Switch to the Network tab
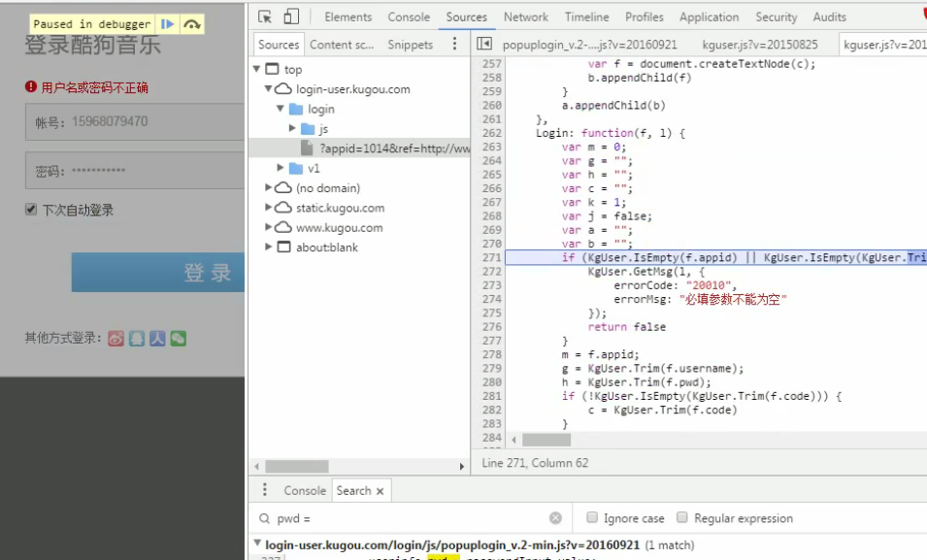 coord(526,16)
